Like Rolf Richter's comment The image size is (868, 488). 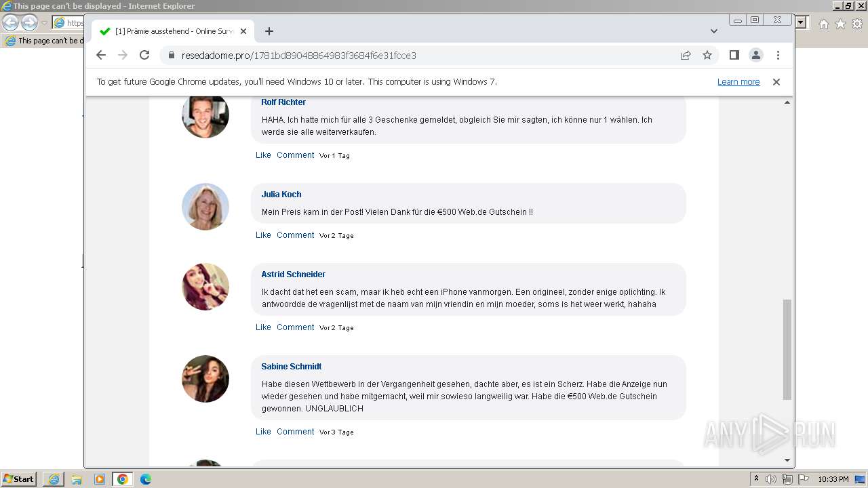coord(263,155)
